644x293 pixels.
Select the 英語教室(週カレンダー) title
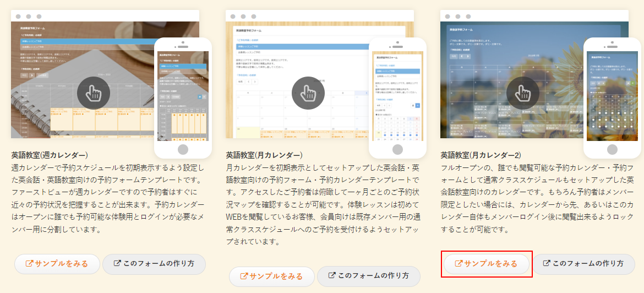coord(50,155)
